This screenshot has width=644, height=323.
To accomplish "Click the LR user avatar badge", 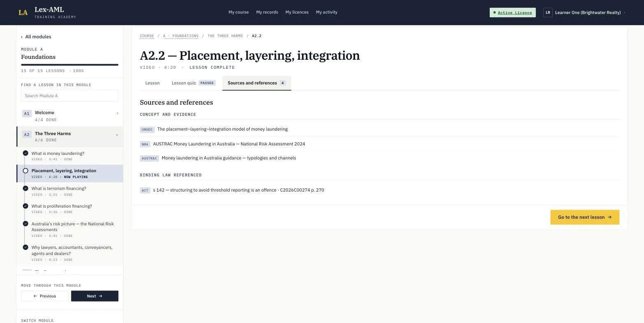I will [x=548, y=12].
